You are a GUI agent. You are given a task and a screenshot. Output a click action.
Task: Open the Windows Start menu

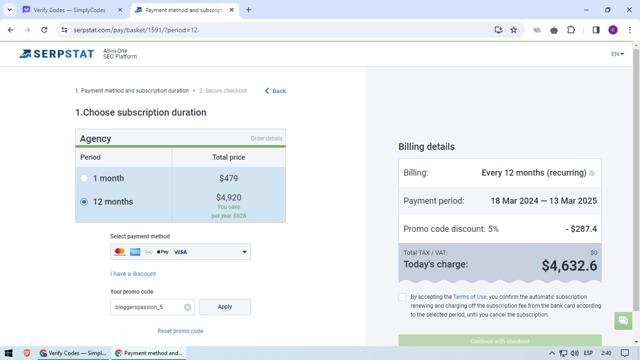tap(8, 353)
